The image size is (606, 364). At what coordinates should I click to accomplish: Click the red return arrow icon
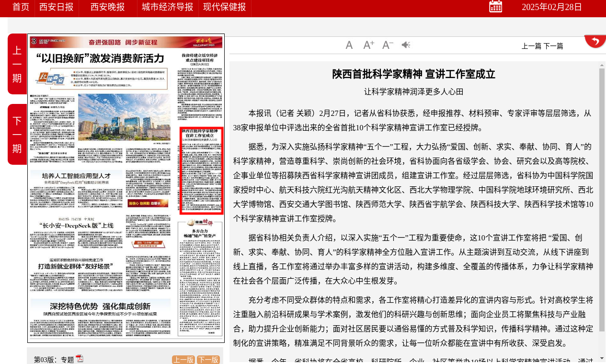click(x=595, y=41)
